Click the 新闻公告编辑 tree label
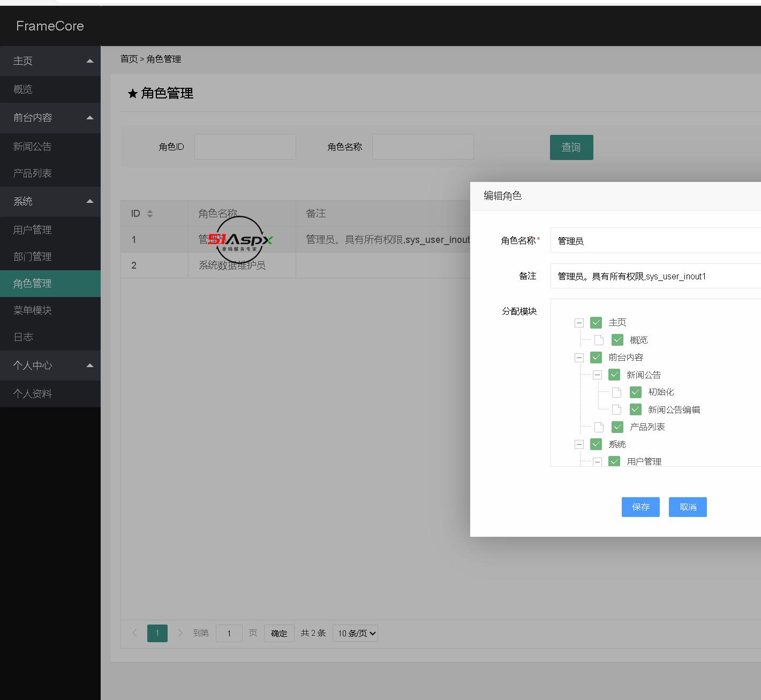The image size is (761, 700). click(674, 409)
